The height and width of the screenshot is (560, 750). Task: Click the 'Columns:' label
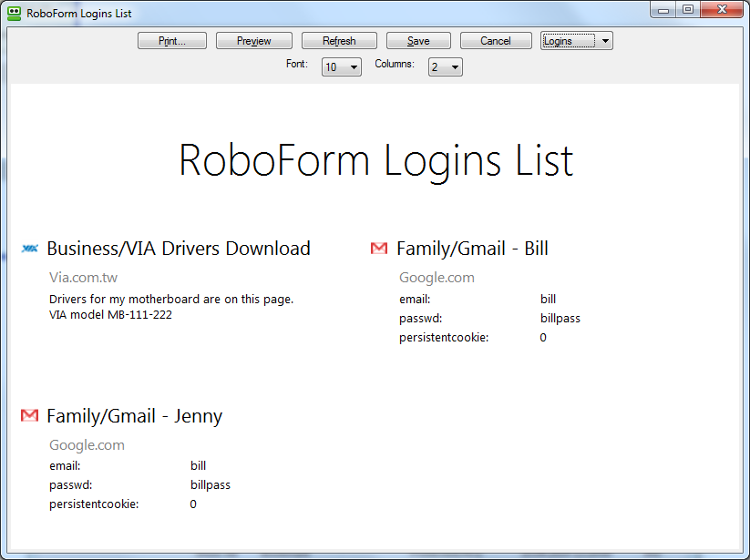tap(395, 64)
